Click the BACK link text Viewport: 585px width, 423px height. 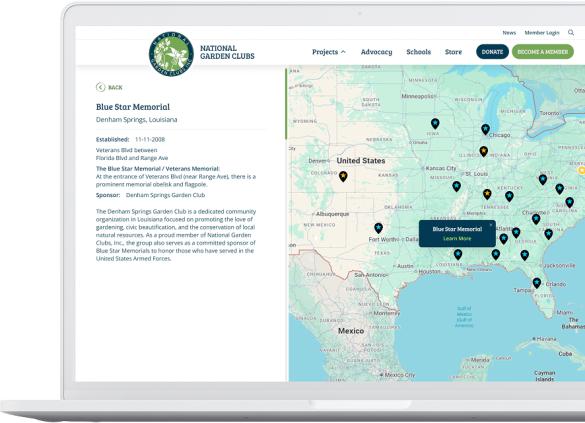(115, 87)
